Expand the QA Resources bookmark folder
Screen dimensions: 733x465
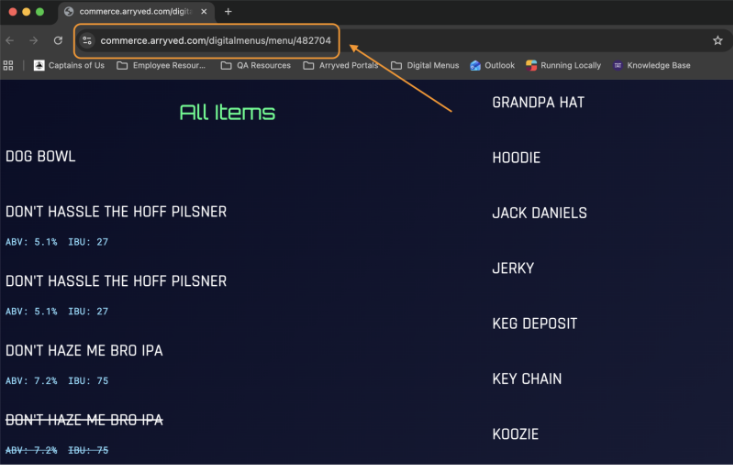point(256,66)
